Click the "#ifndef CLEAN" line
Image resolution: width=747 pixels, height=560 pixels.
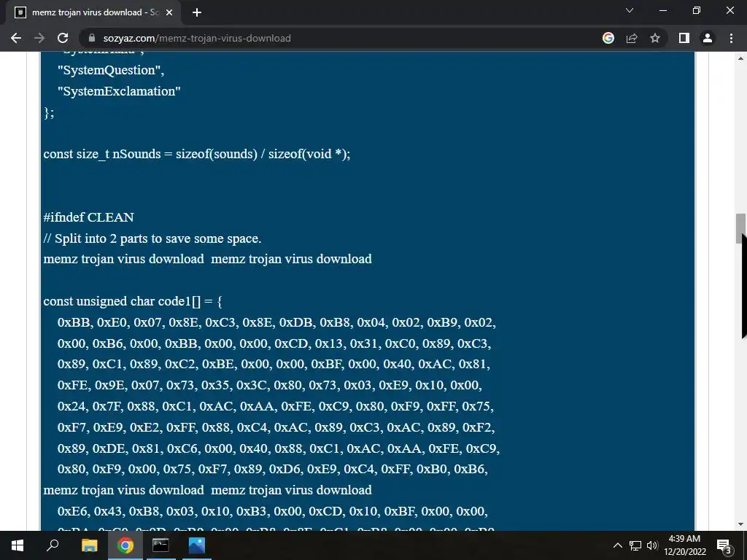[x=88, y=217]
